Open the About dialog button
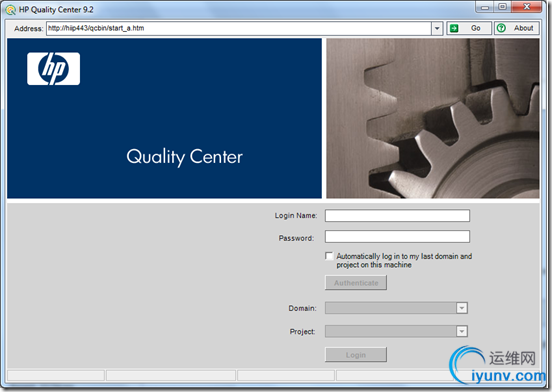552x392 pixels. tap(517, 28)
